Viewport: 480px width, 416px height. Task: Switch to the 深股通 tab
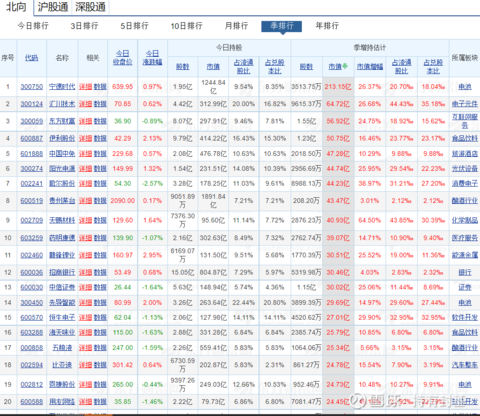click(x=90, y=7)
